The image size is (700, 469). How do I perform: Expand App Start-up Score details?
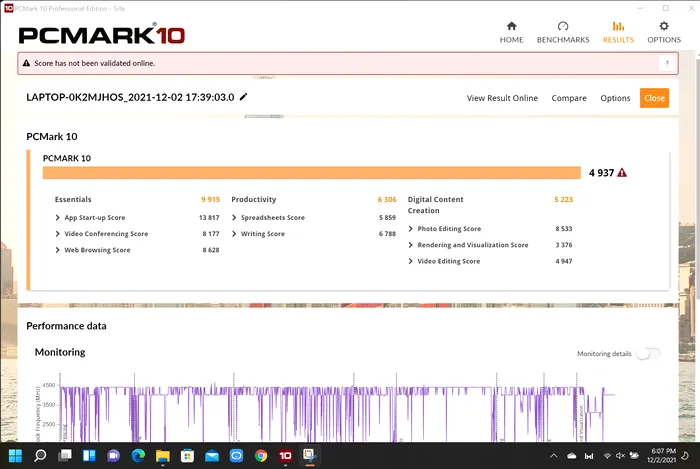57,218
